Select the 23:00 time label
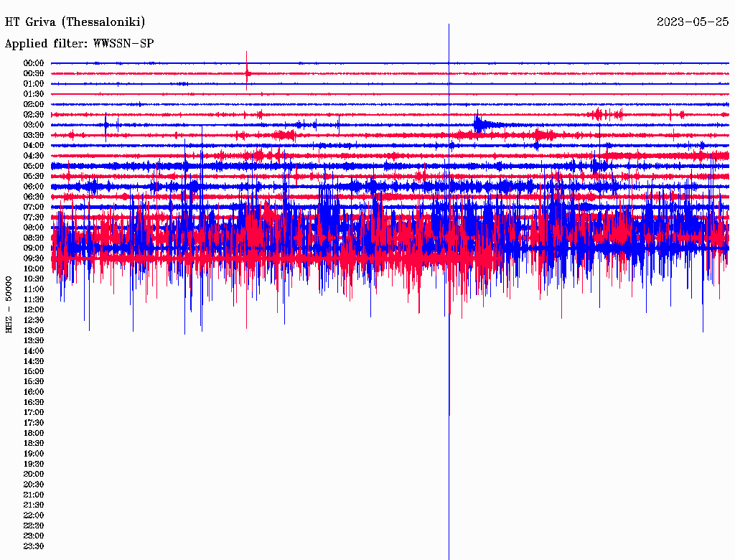This screenshot has height=560, width=735. click(34, 536)
